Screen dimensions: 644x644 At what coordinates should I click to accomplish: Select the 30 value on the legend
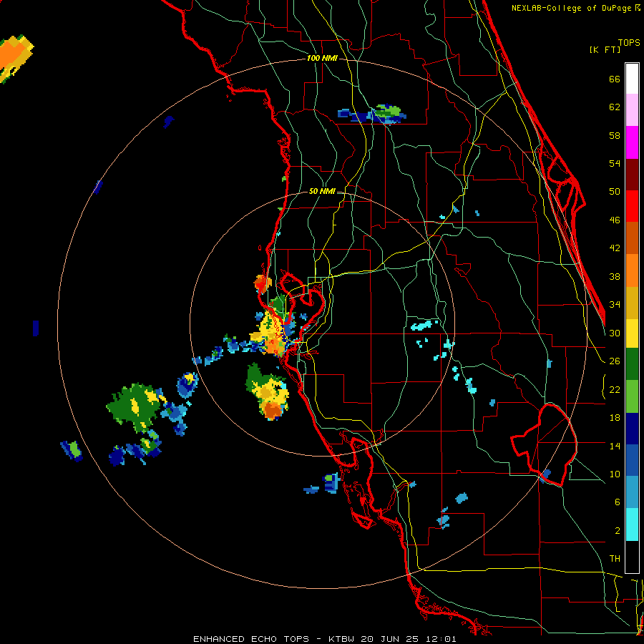(615, 333)
